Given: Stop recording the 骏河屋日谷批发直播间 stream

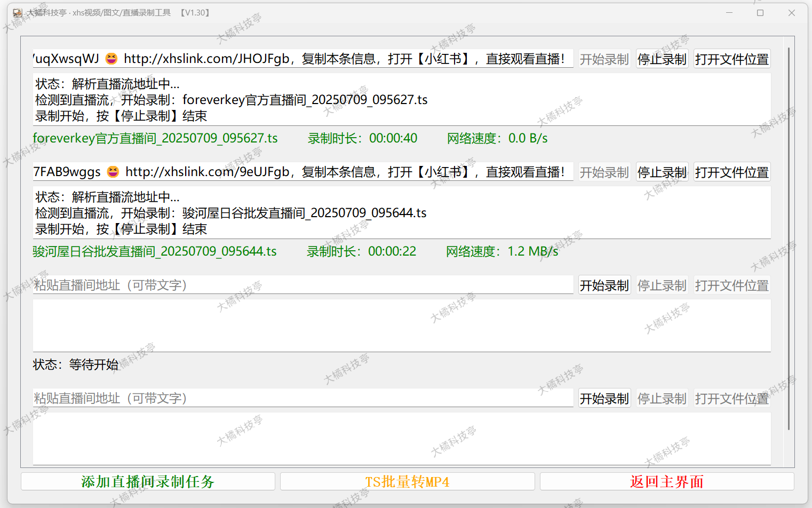Looking at the screenshot, I should (662, 172).
